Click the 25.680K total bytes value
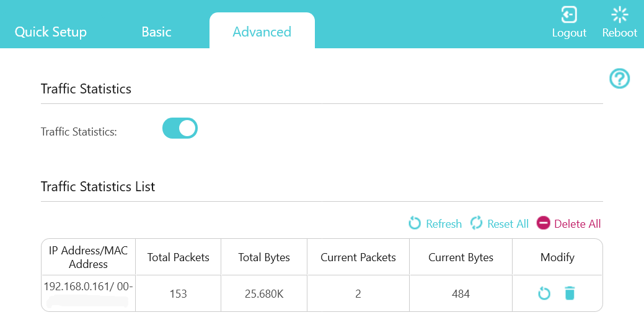The height and width of the screenshot is (315, 644). [x=264, y=294]
